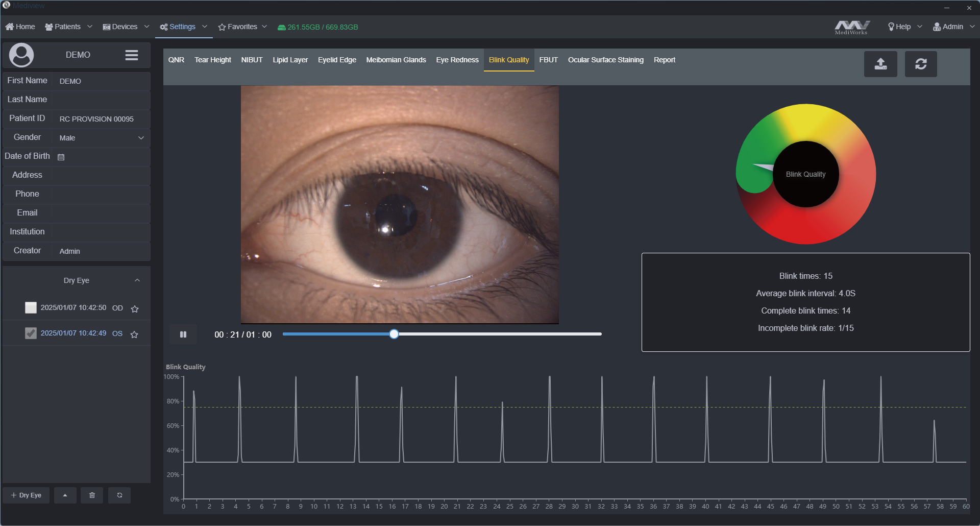Open the Date of Birth calendar icon

[61, 157]
